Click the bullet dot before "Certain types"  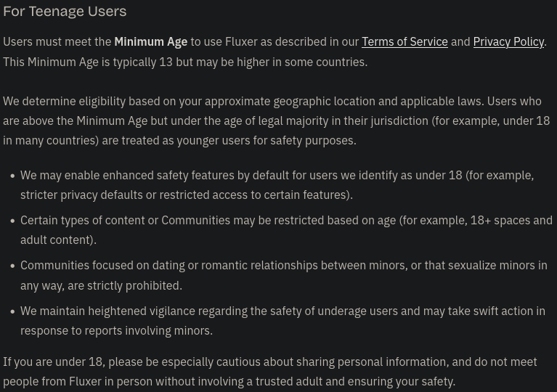[12, 221]
